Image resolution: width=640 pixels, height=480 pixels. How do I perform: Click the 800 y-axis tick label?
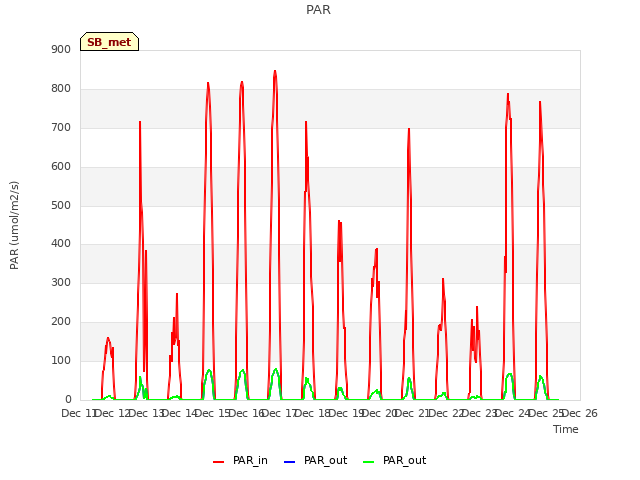click(61, 89)
